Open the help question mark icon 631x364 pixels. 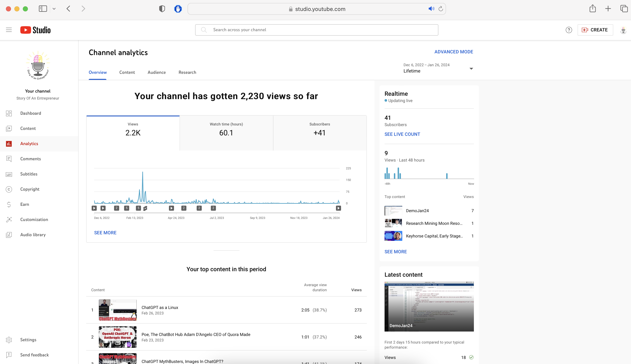click(x=569, y=30)
